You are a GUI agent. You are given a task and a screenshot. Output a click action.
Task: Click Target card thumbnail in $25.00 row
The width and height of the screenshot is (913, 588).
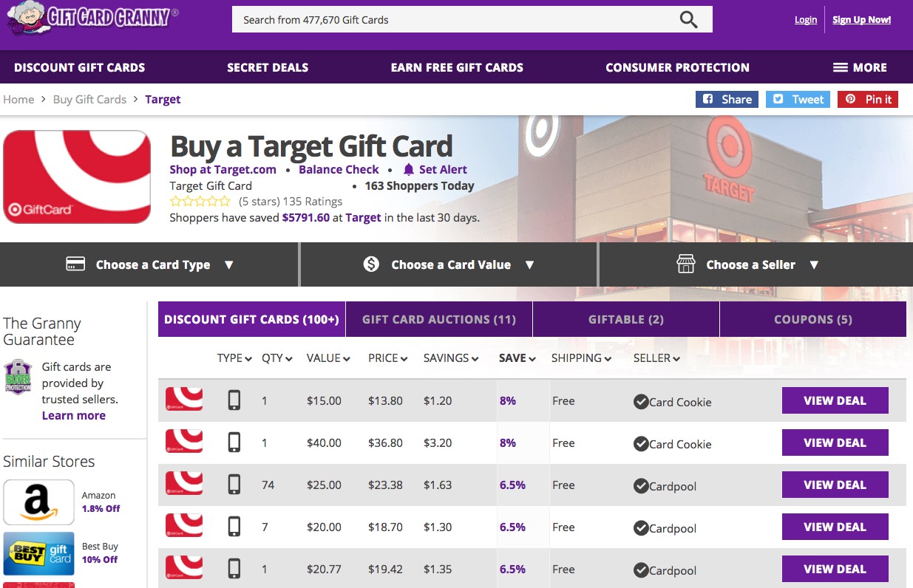[184, 484]
